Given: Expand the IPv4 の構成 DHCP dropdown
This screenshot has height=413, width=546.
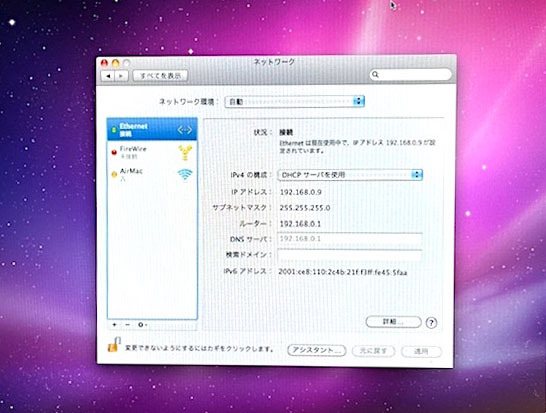Looking at the screenshot, I should coord(350,174).
